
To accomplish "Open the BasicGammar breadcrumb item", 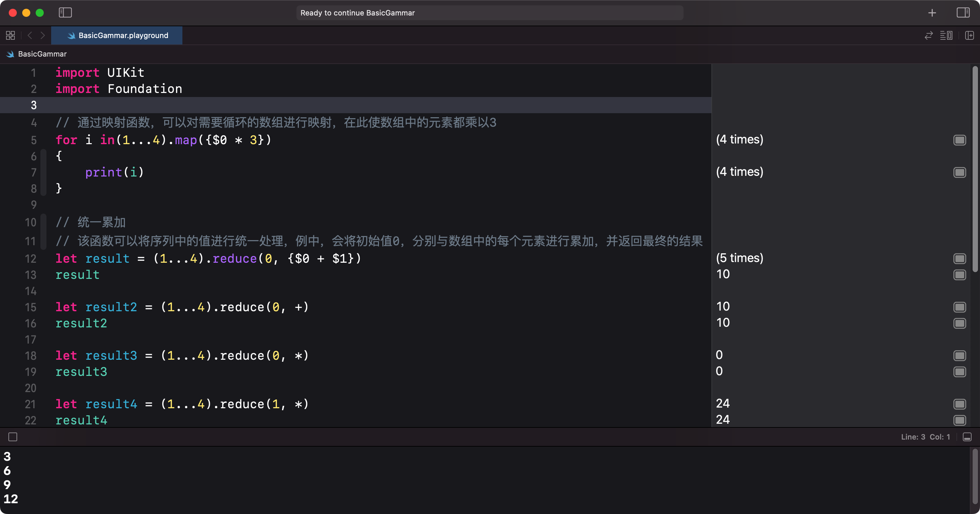I will (x=42, y=54).
